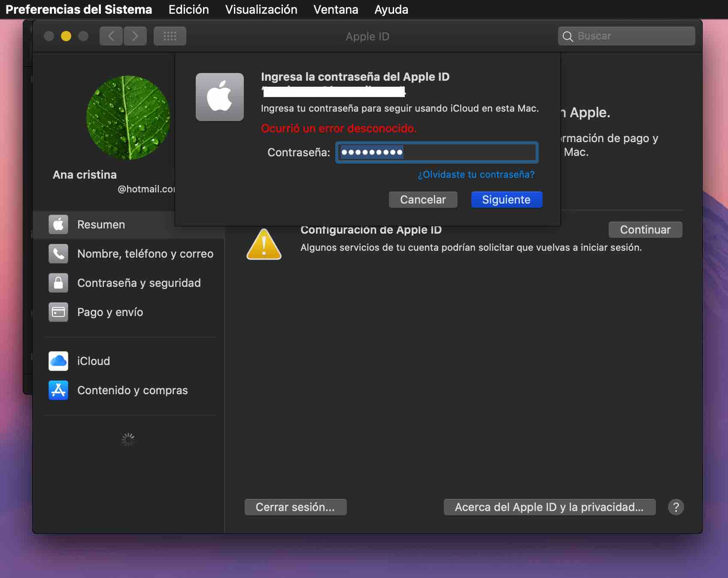
Task: Click the phone icon for Nombre, teléfono y correo
Action: (58, 254)
